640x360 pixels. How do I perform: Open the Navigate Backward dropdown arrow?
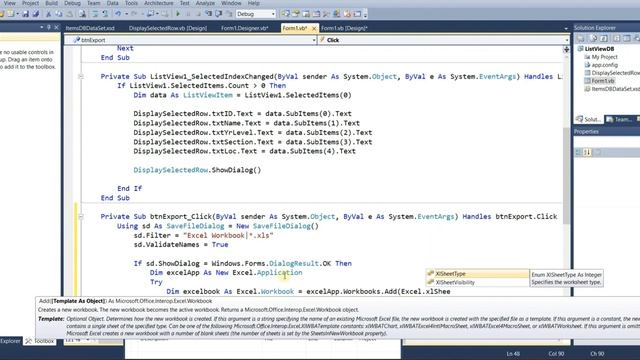coord(157,14)
